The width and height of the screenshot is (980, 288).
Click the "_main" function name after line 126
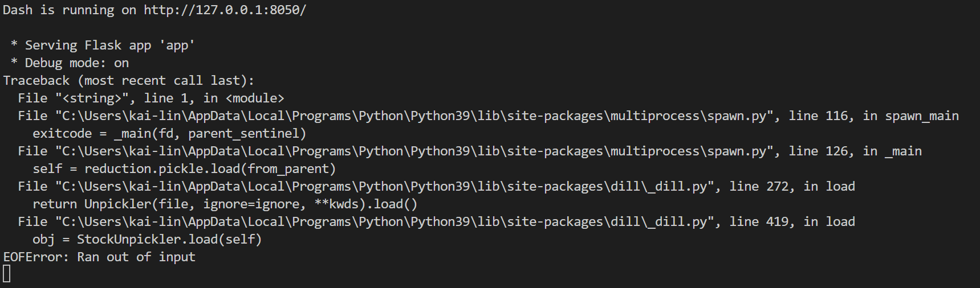903,151
